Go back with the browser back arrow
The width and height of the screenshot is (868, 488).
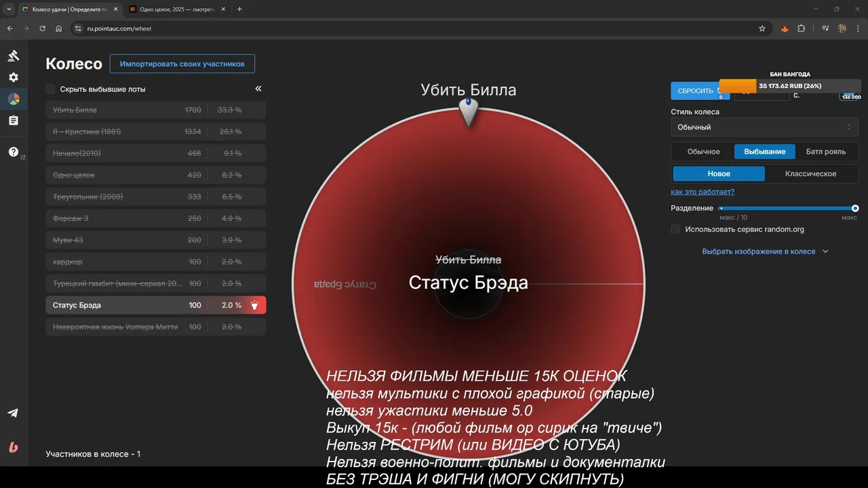10,28
